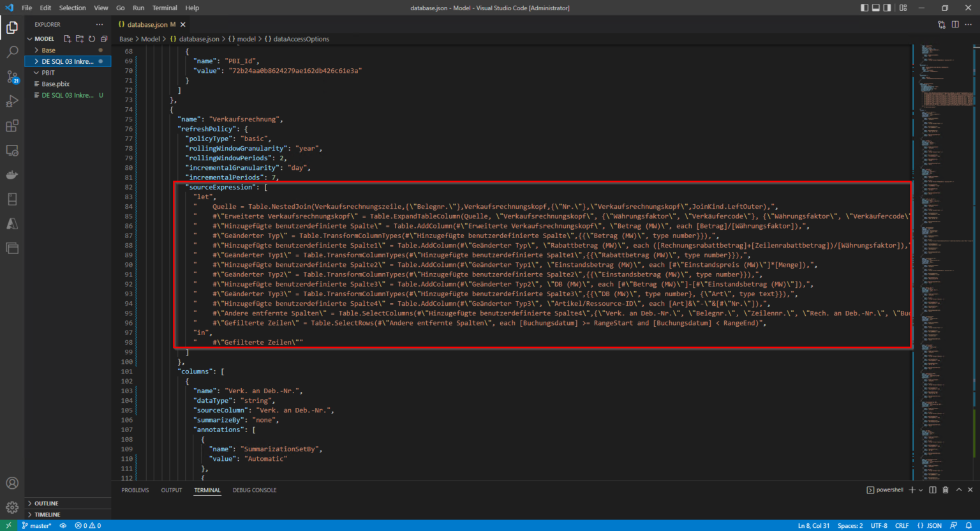Change line ending by clicking CRLF
This screenshot has width=980, height=531.
pos(902,525)
